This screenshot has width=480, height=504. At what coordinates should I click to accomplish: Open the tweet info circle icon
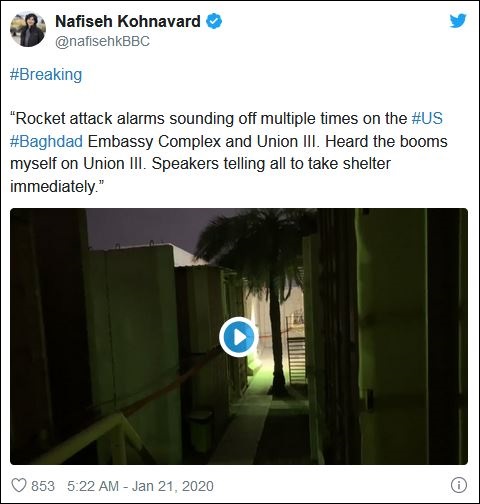click(x=459, y=485)
